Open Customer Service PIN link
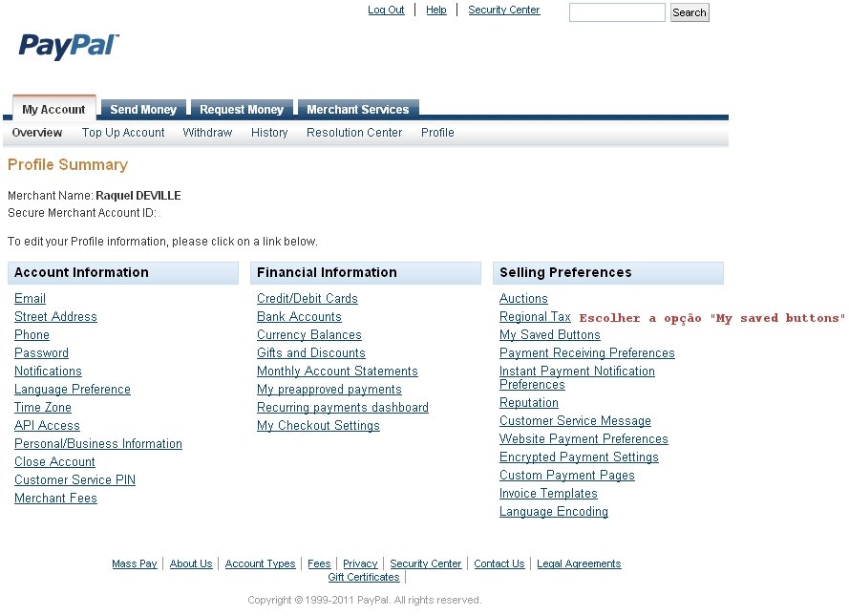 (x=74, y=479)
